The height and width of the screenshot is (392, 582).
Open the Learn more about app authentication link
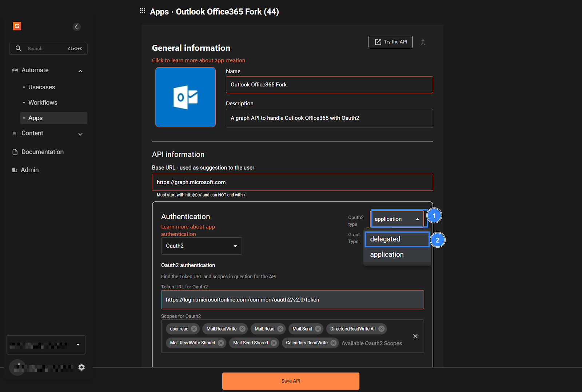(x=188, y=230)
